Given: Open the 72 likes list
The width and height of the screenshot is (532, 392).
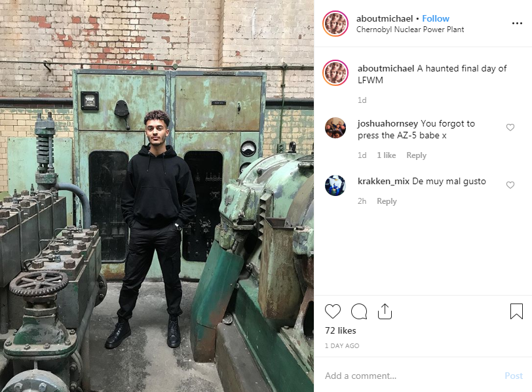Looking at the screenshot, I should coord(340,330).
